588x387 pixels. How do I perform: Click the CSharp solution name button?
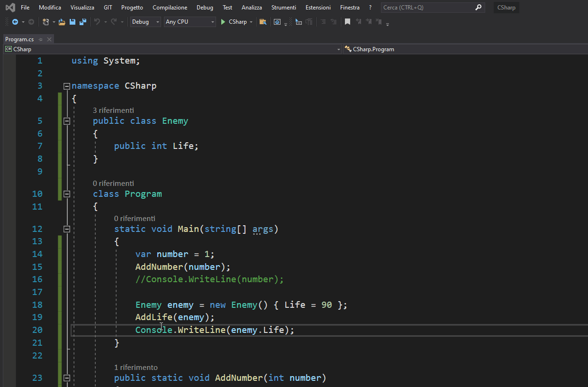[x=507, y=8]
